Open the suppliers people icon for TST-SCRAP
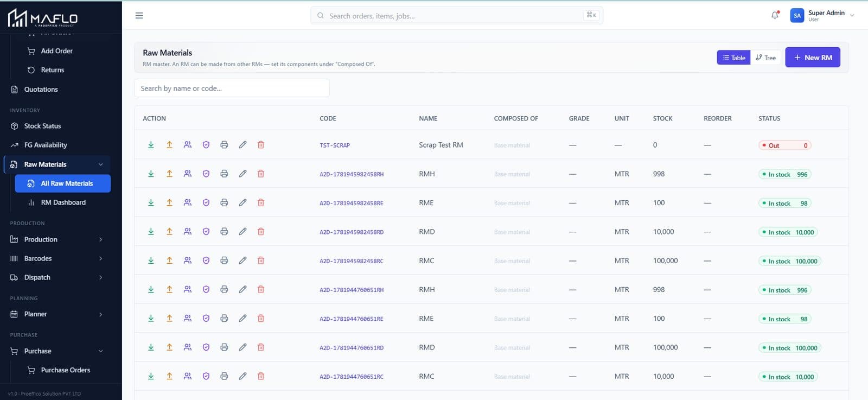The width and height of the screenshot is (868, 400). (188, 145)
